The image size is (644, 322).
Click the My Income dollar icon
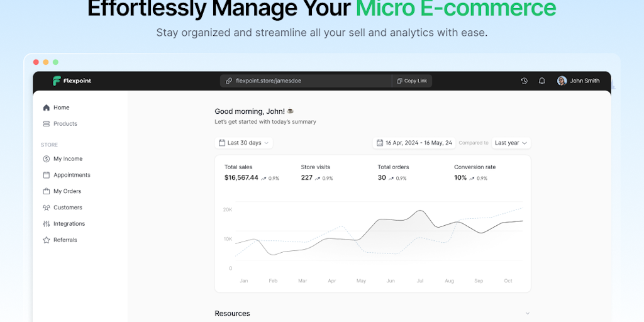(47, 159)
